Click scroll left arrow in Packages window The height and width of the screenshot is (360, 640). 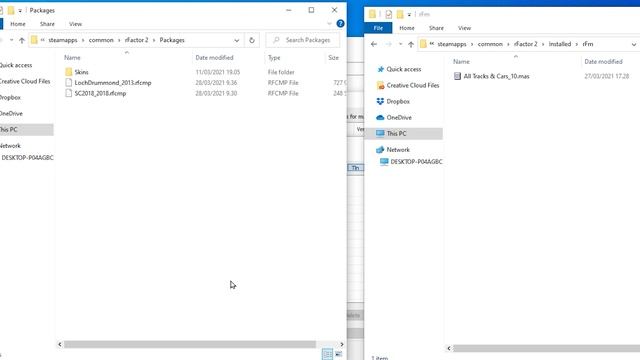click(x=60, y=344)
